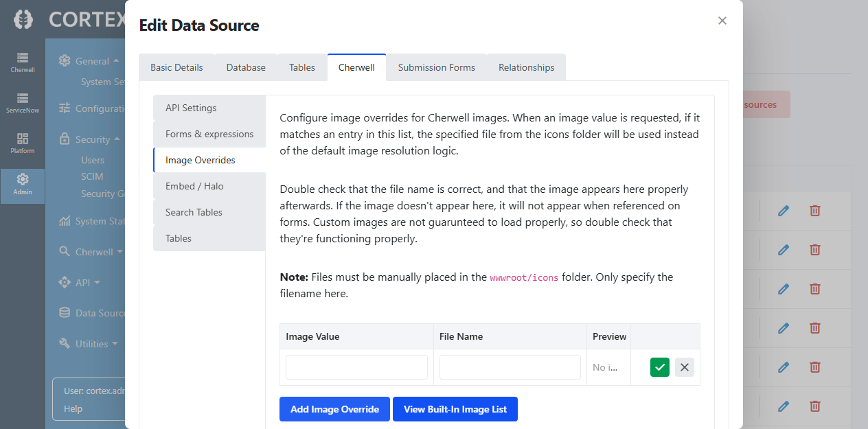Open the Platform section in the left rail
Viewport: 868px width, 429px height.
coord(23,143)
